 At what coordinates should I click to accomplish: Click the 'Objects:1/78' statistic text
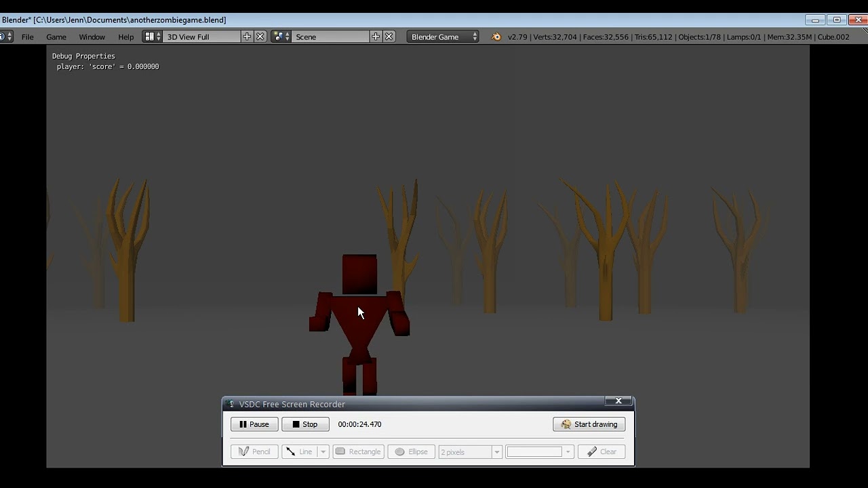point(700,37)
